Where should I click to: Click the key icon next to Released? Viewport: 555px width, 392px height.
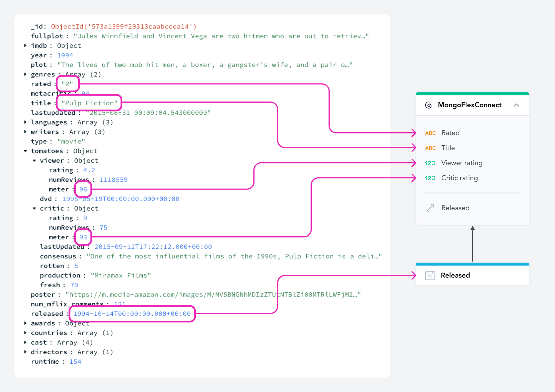(431, 208)
